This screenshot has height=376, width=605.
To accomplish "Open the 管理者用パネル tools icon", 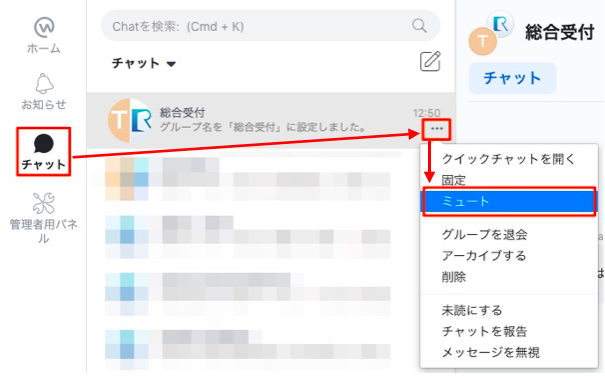I will pyautogui.click(x=44, y=203).
